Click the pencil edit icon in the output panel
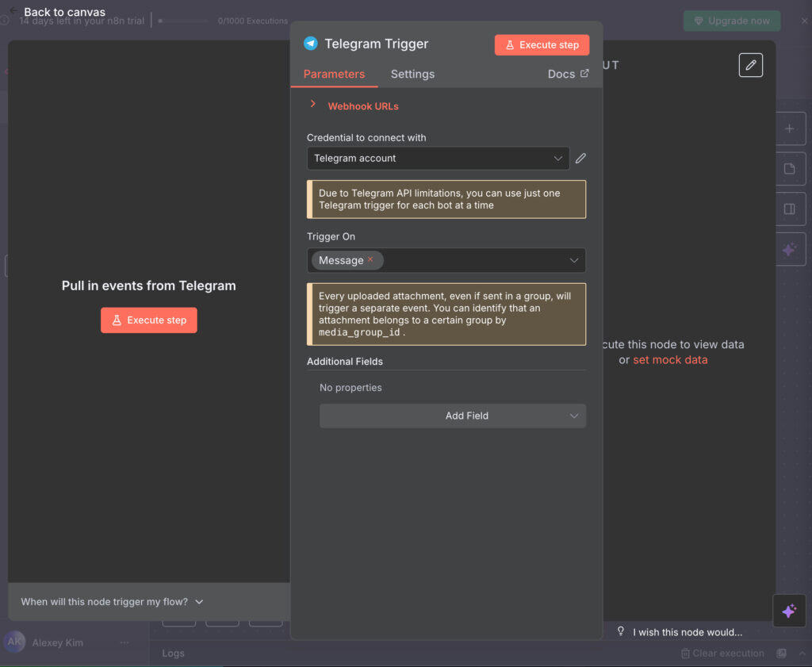The height and width of the screenshot is (667, 812). pos(750,65)
